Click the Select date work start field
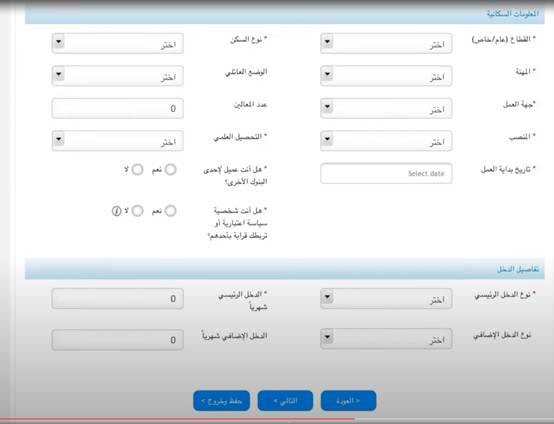This screenshot has width=554, height=424. coord(386,173)
